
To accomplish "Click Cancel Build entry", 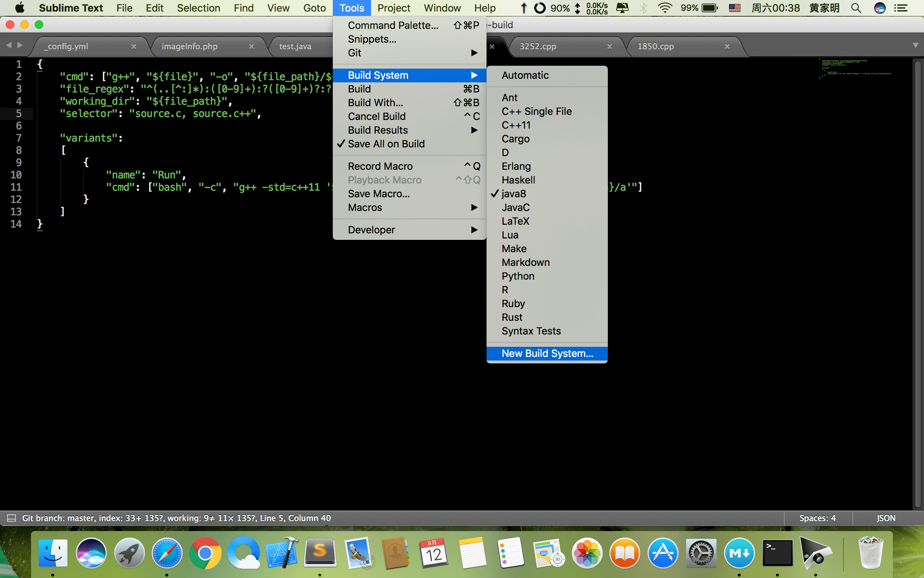I will pos(409,116).
